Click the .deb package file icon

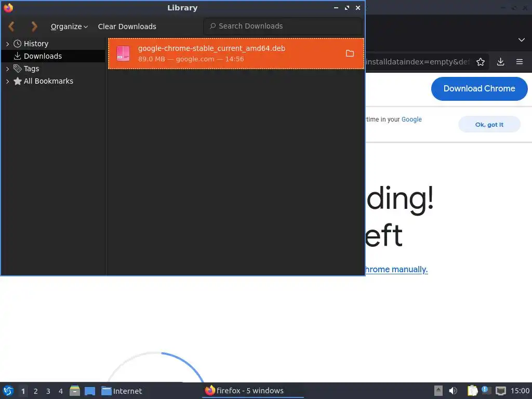[123, 54]
